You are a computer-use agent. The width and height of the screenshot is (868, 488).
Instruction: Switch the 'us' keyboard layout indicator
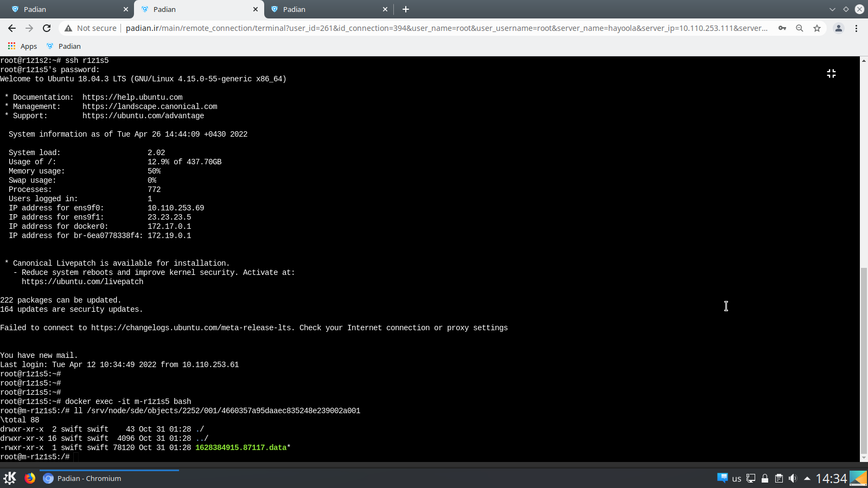(x=737, y=479)
